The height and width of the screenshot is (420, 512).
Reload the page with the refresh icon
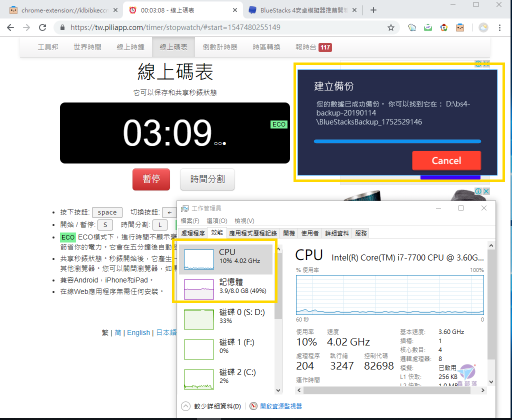pos(42,27)
